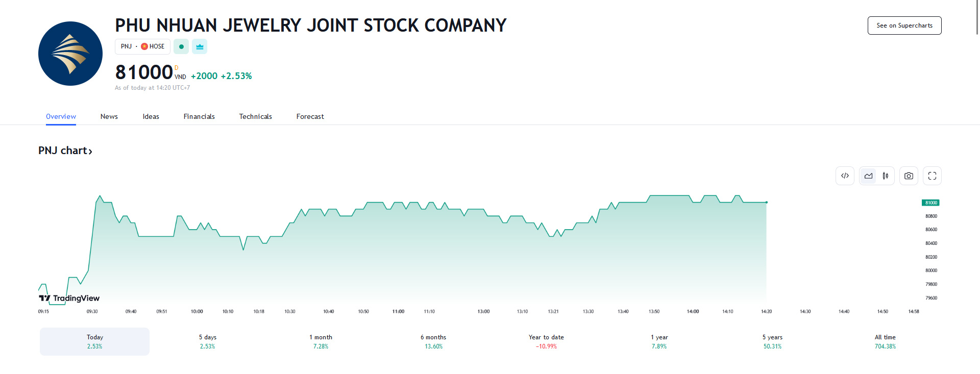Open the Forecast section link

coord(310,116)
